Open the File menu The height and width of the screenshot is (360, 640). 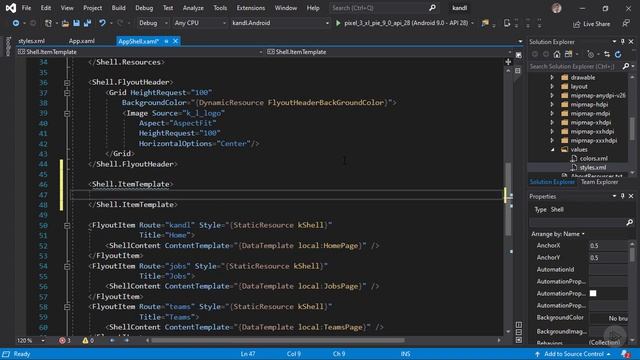pos(26,8)
